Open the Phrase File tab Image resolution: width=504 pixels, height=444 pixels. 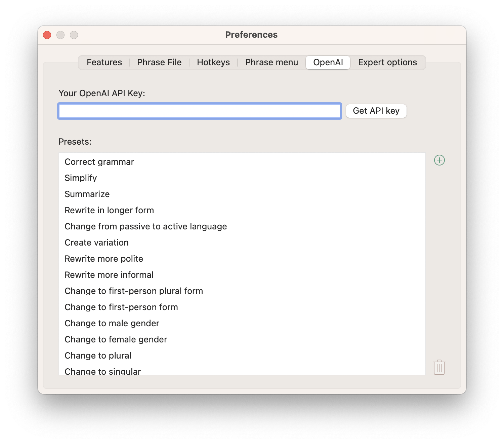click(x=159, y=63)
